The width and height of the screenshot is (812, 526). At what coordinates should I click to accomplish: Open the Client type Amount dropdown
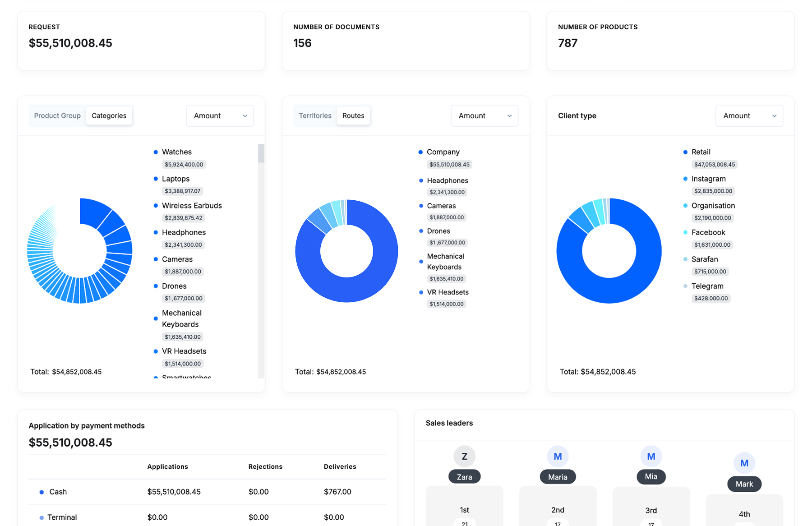(x=749, y=116)
